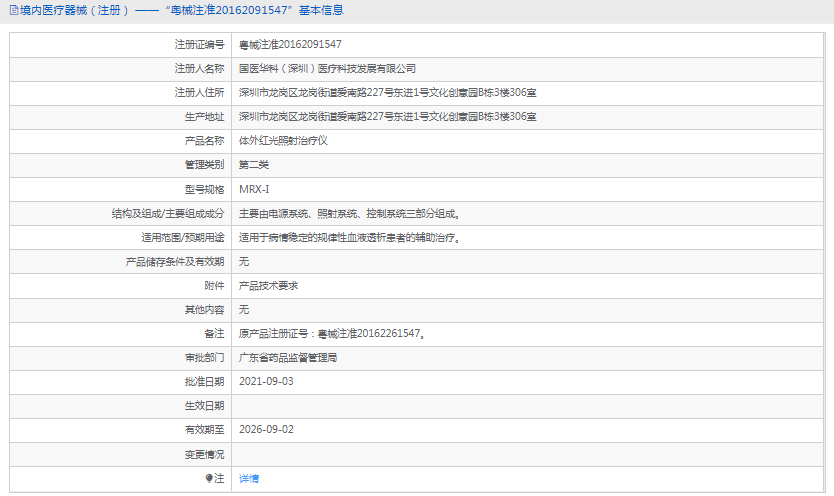The width and height of the screenshot is (834, 496).
Task: Click the 备注 label
Action: (x=214, y=333)
